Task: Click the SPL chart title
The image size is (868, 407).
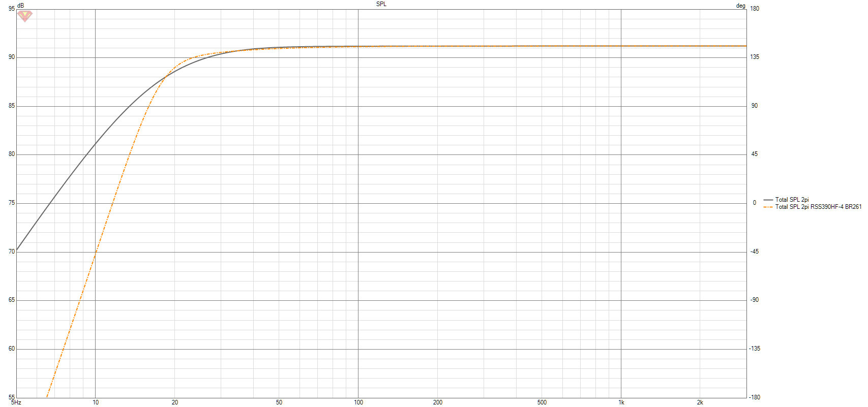Action: tap(381, 4)
